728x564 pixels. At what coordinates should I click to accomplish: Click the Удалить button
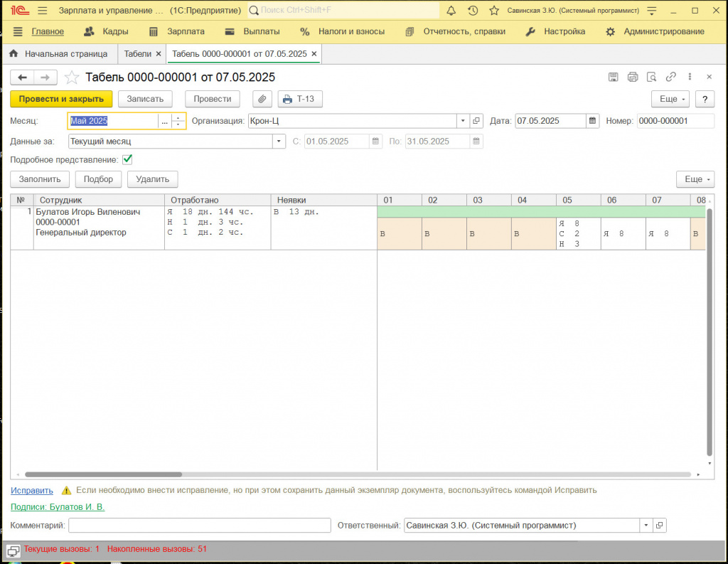coord(153,179)
